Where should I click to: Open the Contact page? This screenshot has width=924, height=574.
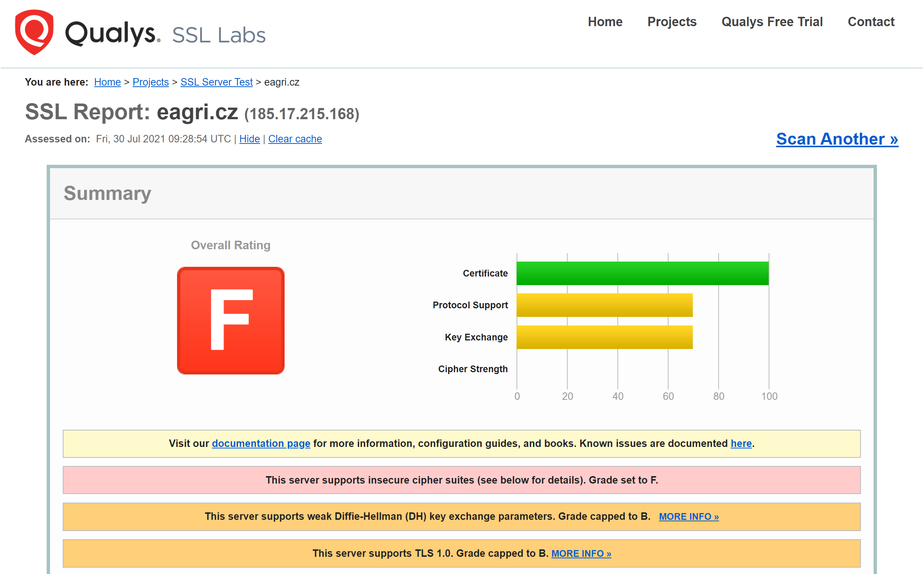pyautogui.click(x=871, y=22)
